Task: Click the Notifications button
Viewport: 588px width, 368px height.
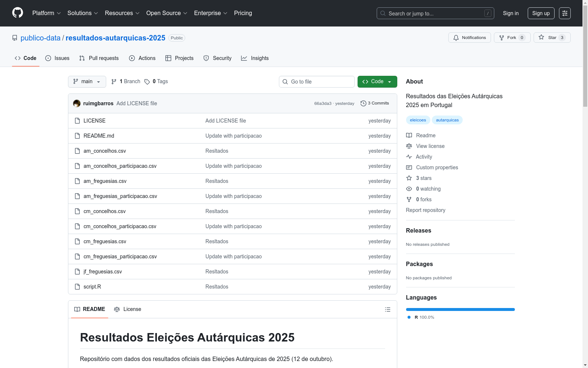Action: pyautogui.click(x=470, y=38)
